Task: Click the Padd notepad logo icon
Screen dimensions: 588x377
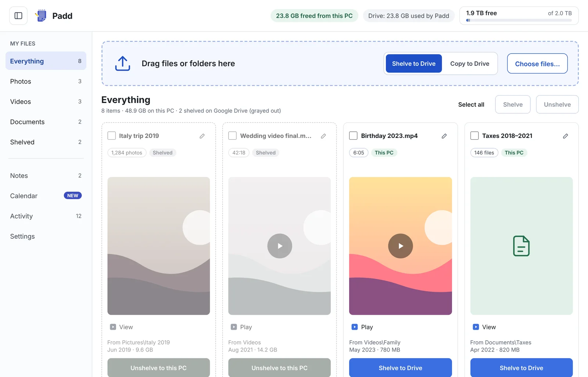Action: pos(41,16)
